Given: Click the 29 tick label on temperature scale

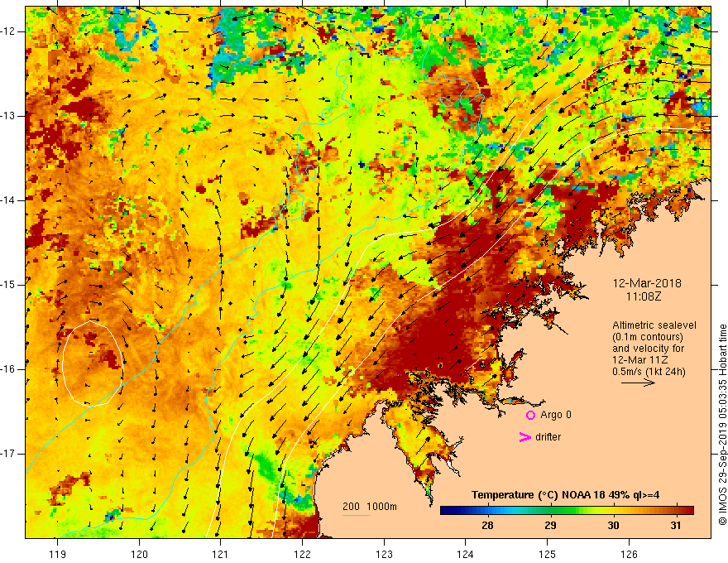Looking at the screenshot, I should point(550,526).
